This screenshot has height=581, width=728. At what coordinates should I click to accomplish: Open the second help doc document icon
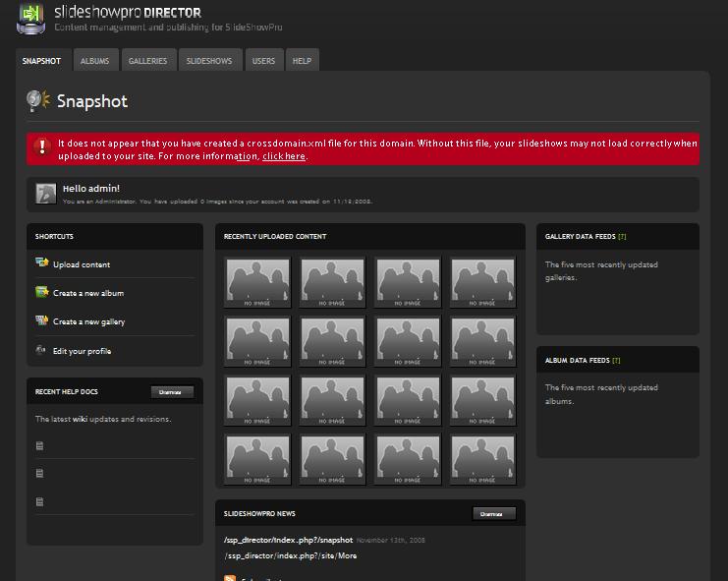(x=40, y=473)
